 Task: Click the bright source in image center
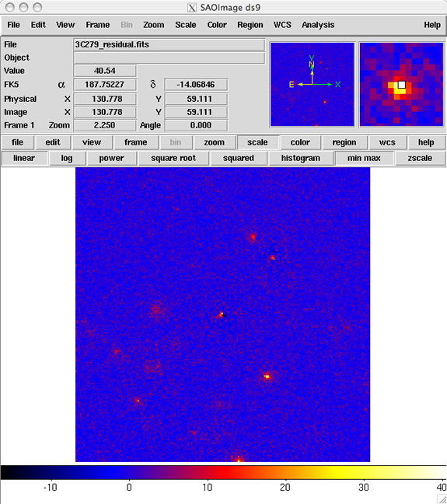tap(222, 314)
